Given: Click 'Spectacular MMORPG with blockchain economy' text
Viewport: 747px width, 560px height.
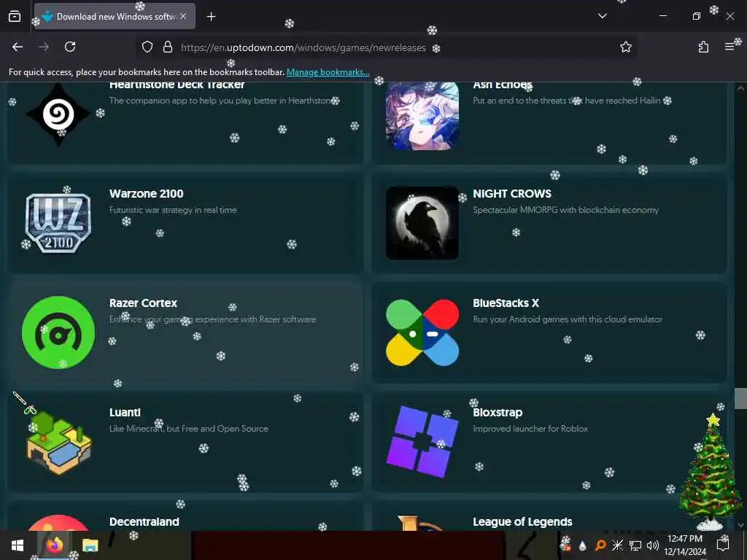Looking at the screenshot, I should (565, 210).
